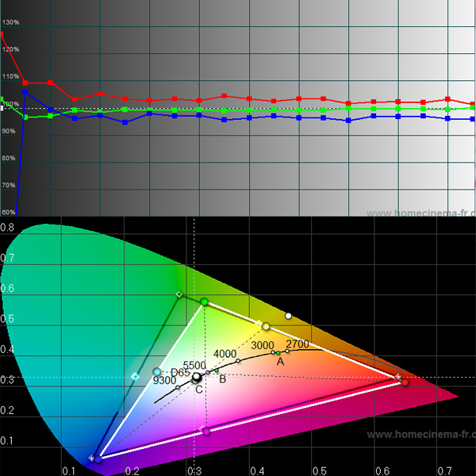Screen dimensions: 476x476
Task: Click the 90% label on the RGB graph
Action: [x=9, y=131]
